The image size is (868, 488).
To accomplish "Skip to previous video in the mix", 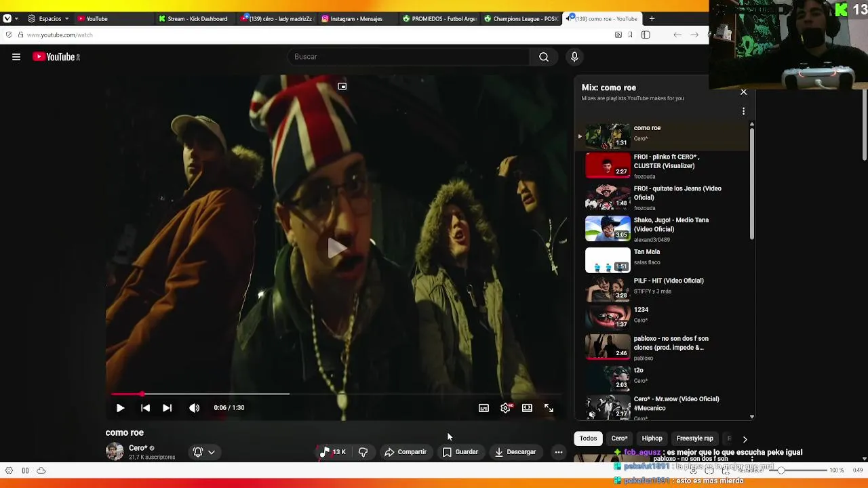I will pos(145,408).
